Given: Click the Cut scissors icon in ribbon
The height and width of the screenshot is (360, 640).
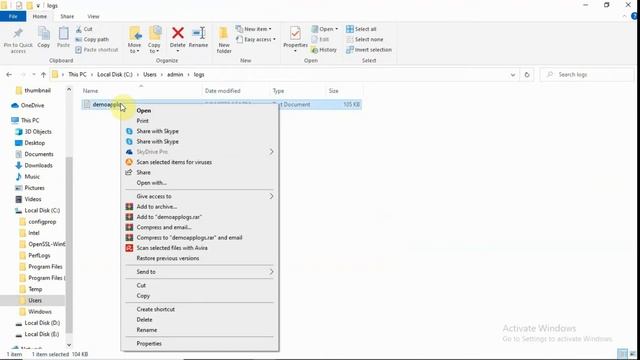Looking at the screenshot, I should pos(79,29).
